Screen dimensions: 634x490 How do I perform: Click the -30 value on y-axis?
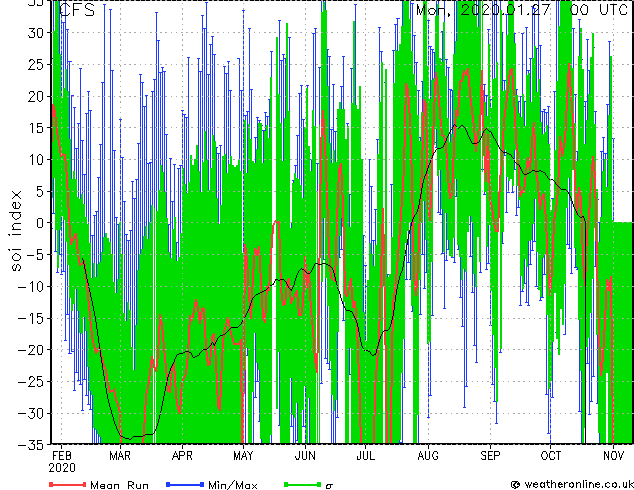click(31, 413)
